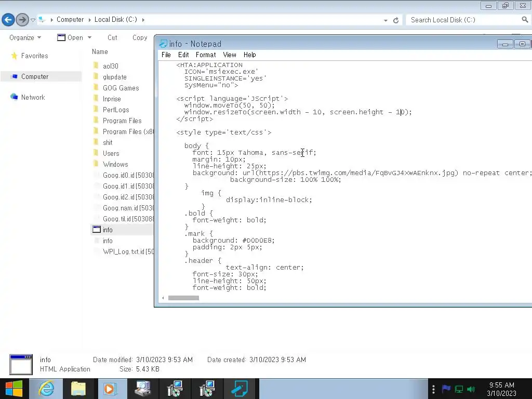
Task: Open the Windows Start button
Action: point(14,389)
